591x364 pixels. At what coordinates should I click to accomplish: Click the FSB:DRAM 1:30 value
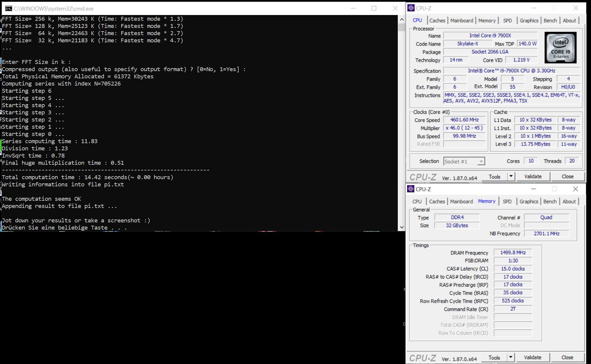point(513,260)
